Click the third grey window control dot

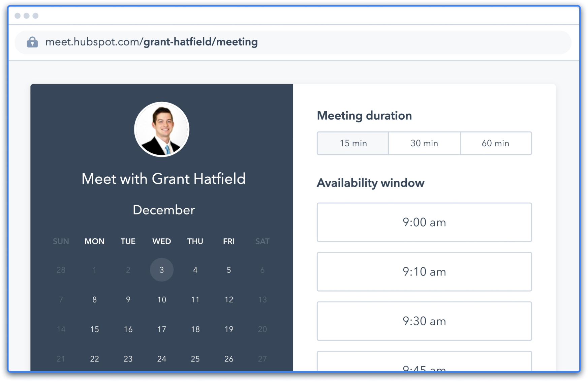click(x=35, y=16)
